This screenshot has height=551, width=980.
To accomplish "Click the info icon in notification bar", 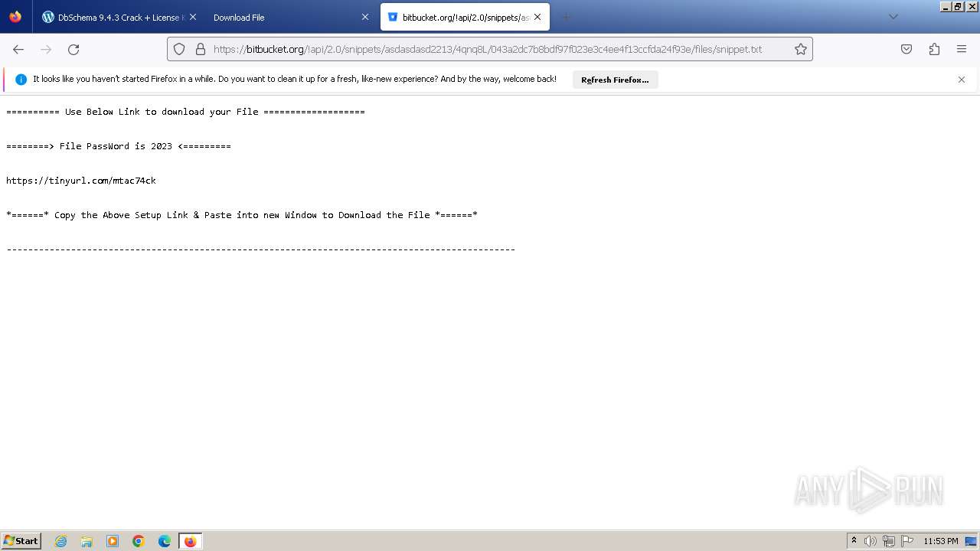I will tap(21, 80).
